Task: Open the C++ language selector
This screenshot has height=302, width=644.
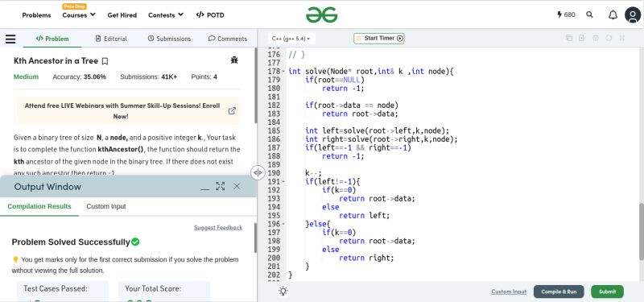Action: pyautogui.click(x=291, y=38)
